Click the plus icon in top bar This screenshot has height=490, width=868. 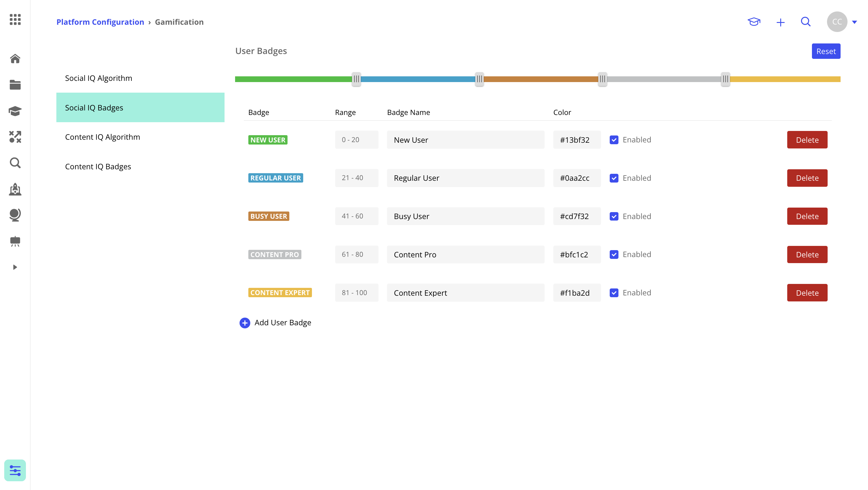click(x=780, y=22)
